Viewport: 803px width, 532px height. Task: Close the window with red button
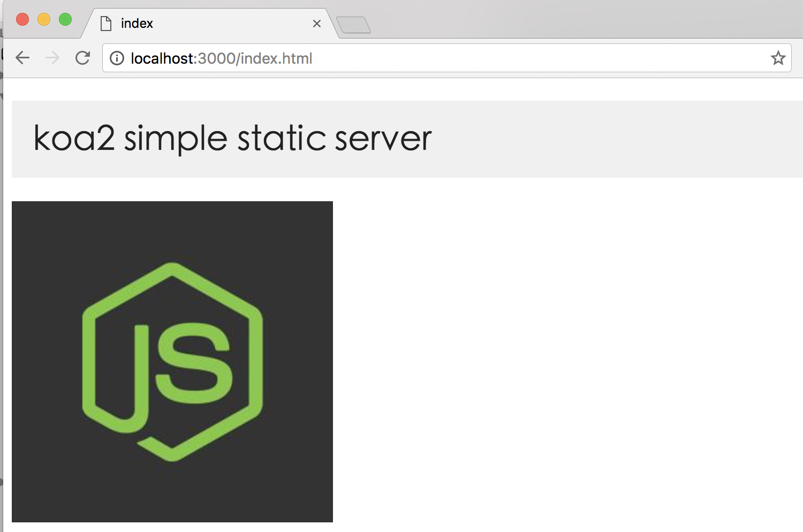tap(22, 19)
